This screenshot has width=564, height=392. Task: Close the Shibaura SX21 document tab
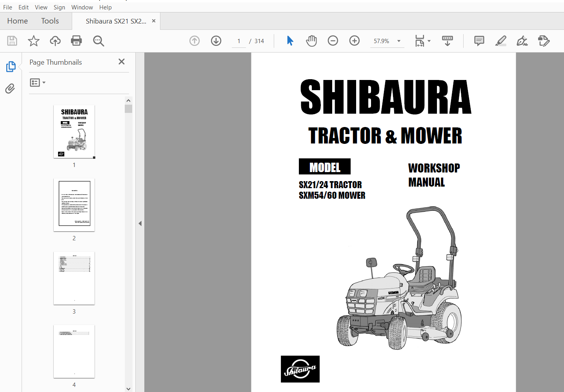pos(154,21)
